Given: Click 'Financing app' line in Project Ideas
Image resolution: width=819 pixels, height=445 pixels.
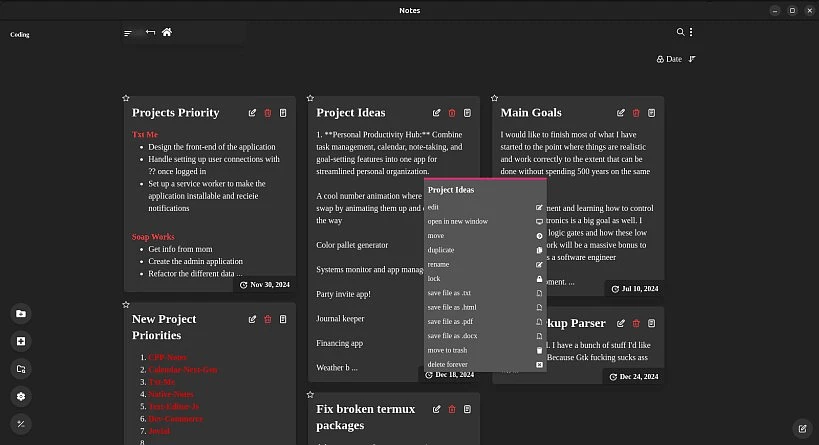Looking at the screenshot, I should [340, 343].
